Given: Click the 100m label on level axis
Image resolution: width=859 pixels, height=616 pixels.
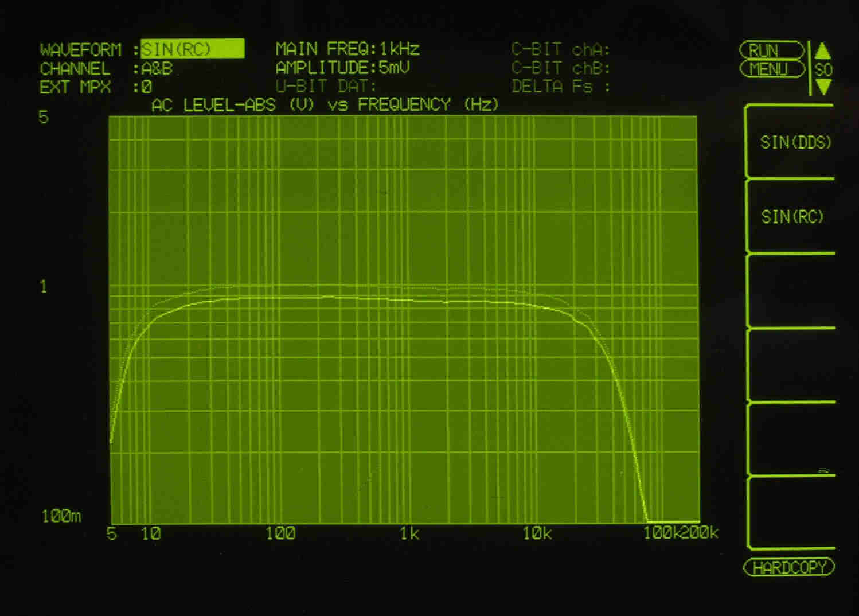Looking at the screenshot, I should (x=61, y=516).
